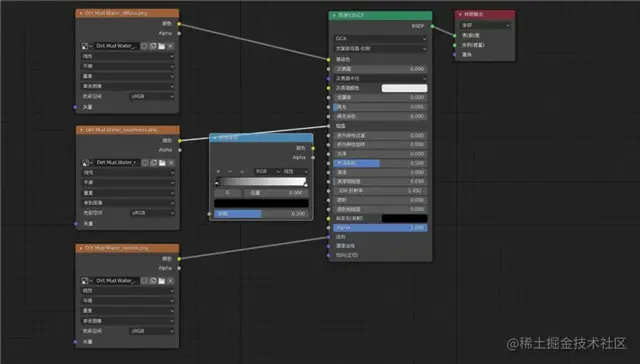Open ColorRamp interpolation dropdown
The height and width of the screenshot is (364, 640).
pyautogui.click(x=296, y=171)
